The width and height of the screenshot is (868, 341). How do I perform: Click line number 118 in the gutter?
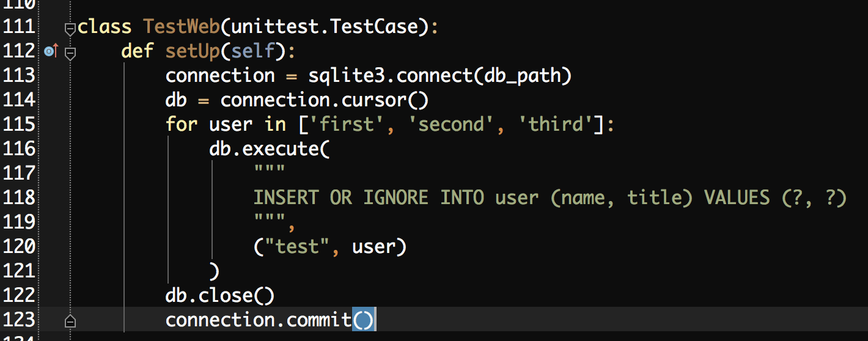coord(19,198)
